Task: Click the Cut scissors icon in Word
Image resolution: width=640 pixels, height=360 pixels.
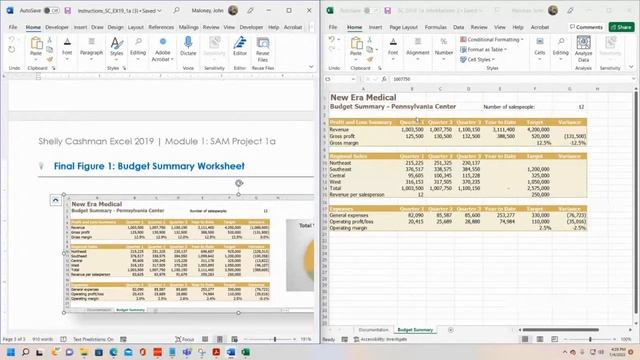Action: click(x=49, y=40)
